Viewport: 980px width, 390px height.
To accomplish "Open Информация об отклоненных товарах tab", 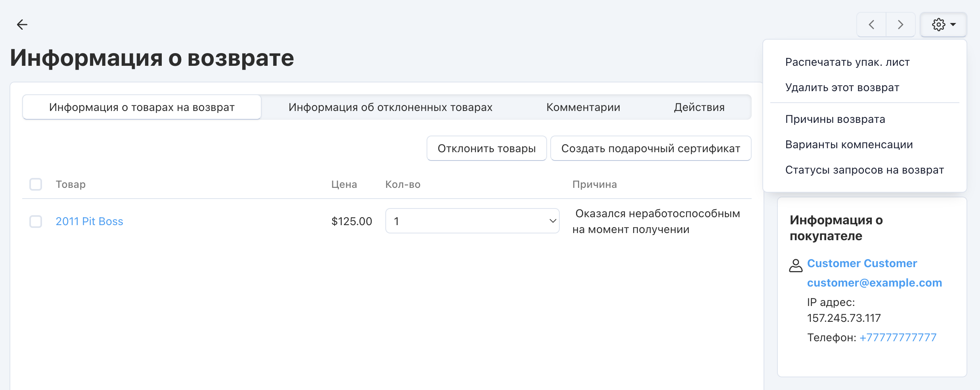I will 390,107.
